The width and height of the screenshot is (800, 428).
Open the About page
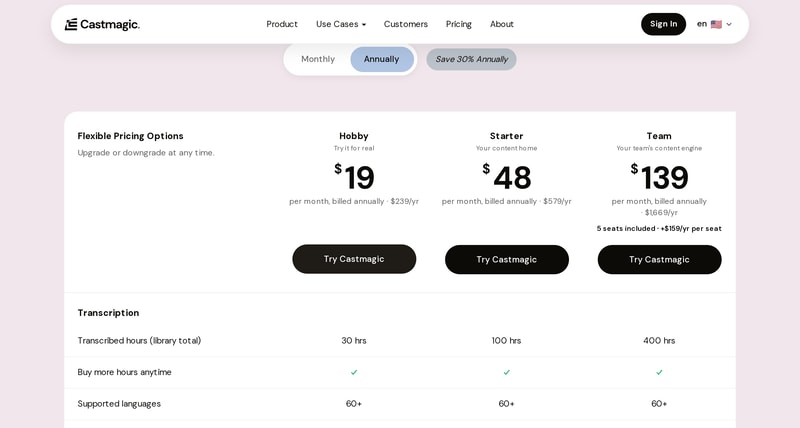(502, 24)
